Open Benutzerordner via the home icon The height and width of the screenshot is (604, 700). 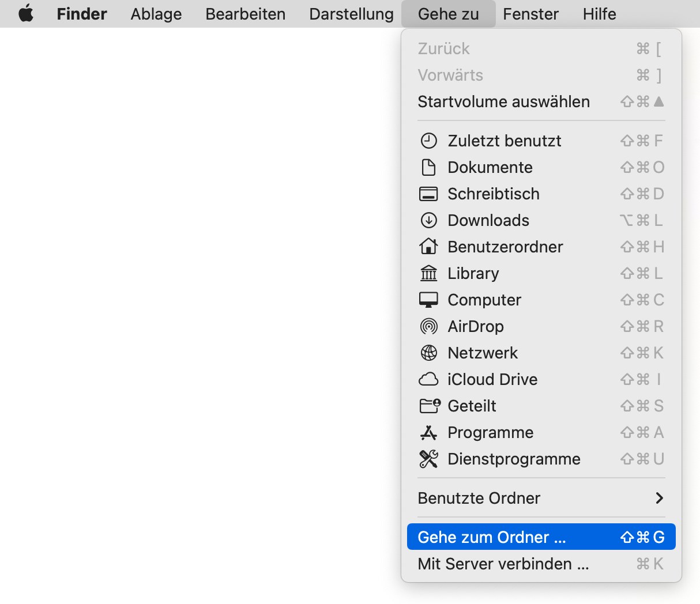coord(429,247)
